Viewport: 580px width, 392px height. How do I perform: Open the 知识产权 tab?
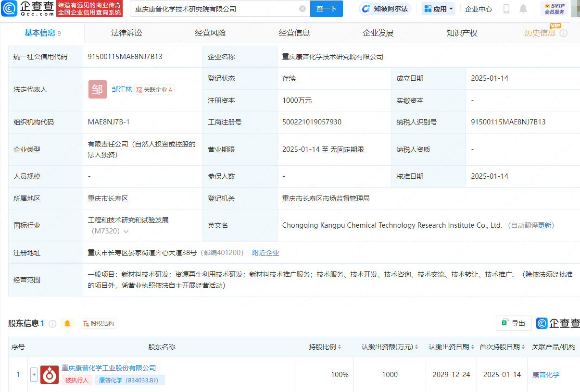tap(462, 33)
